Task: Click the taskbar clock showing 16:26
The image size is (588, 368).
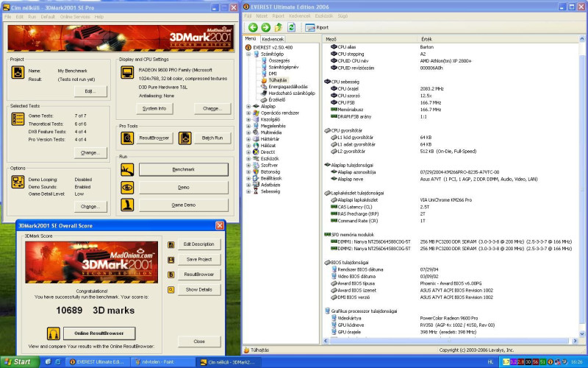Action: (x=576, y=362)
